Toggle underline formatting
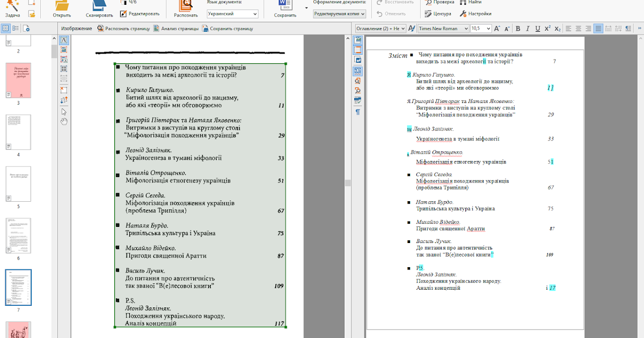The width and height of the screenshot is (644, 338). [x=537, y=28]
